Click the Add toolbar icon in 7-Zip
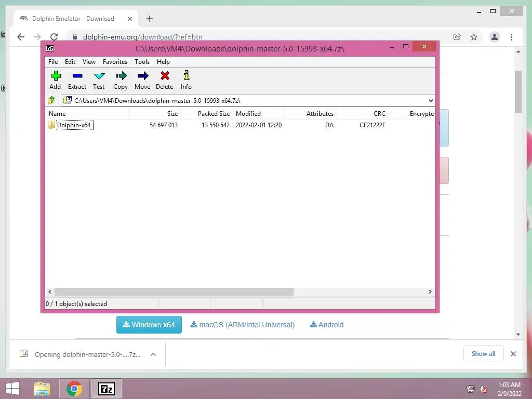532x399 pixels. [x=55, y=80]
